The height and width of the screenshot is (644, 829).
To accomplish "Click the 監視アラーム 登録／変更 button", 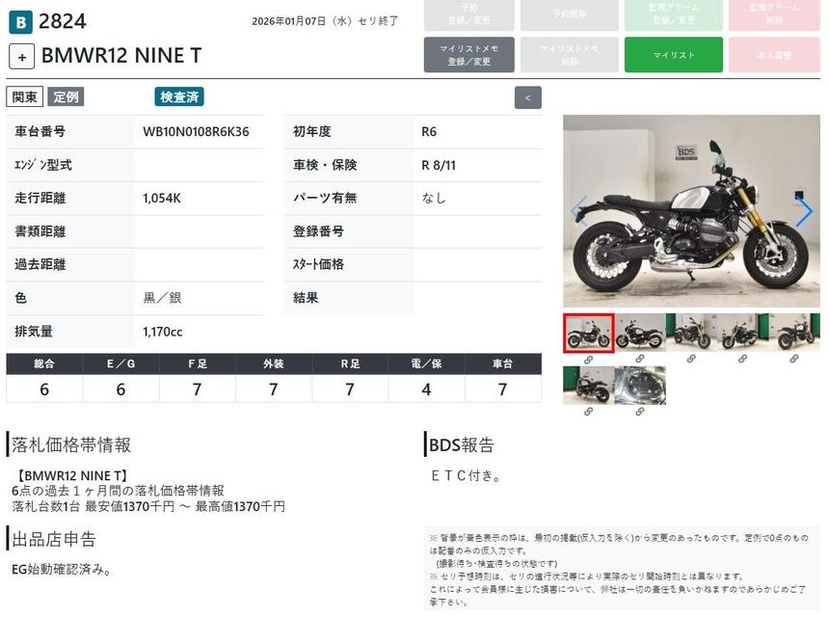I will tap(673, 14).
